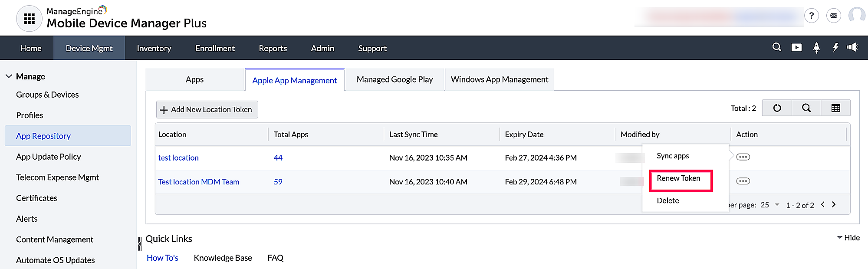Refresh the location token table

(777, 108)
